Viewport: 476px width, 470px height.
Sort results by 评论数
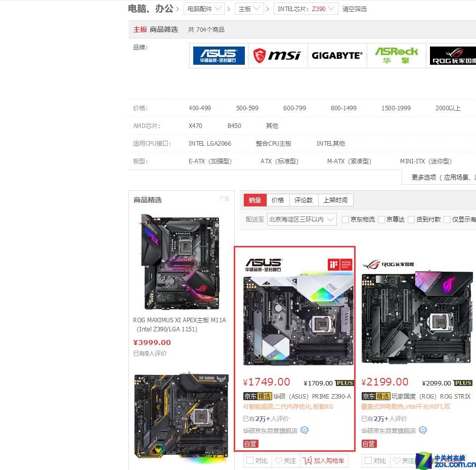point(304,200)
